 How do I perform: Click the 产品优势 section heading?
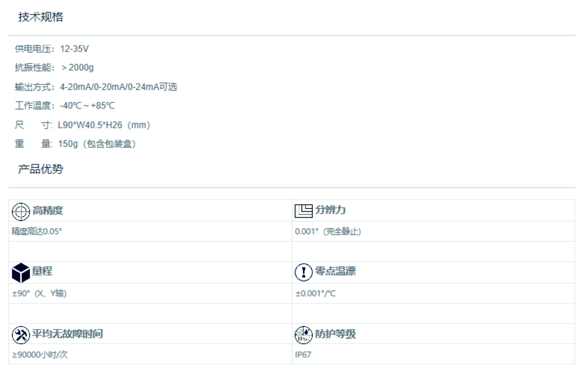(x=41, y=169)
